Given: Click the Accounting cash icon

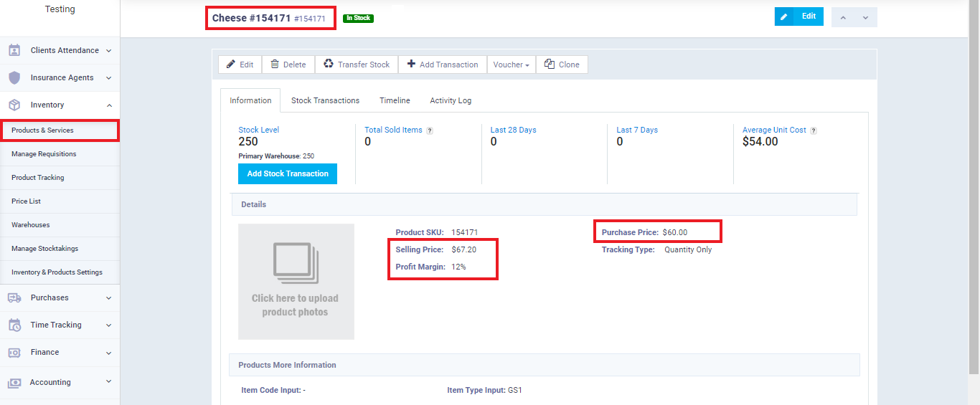Looking at the screenshot, I should coord(14,383).
